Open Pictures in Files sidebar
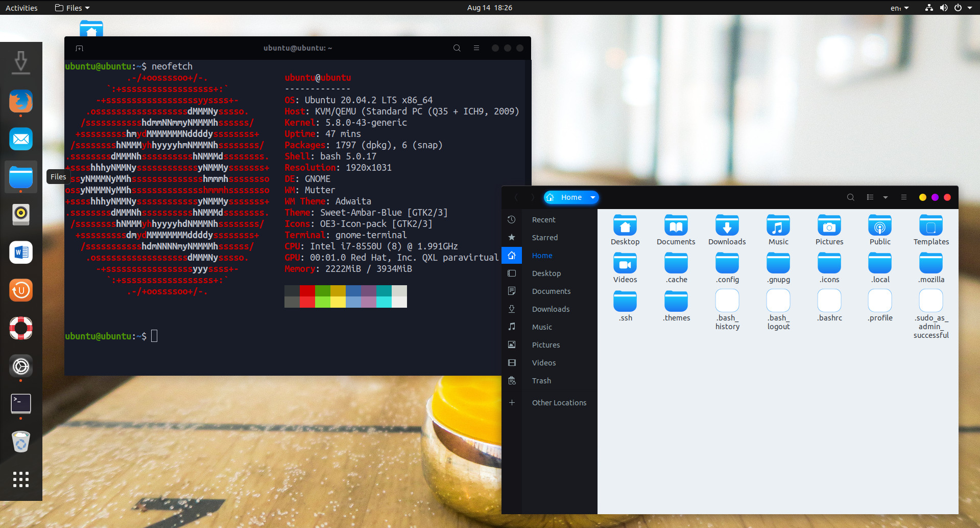980x528 pixels. (549, 345)
